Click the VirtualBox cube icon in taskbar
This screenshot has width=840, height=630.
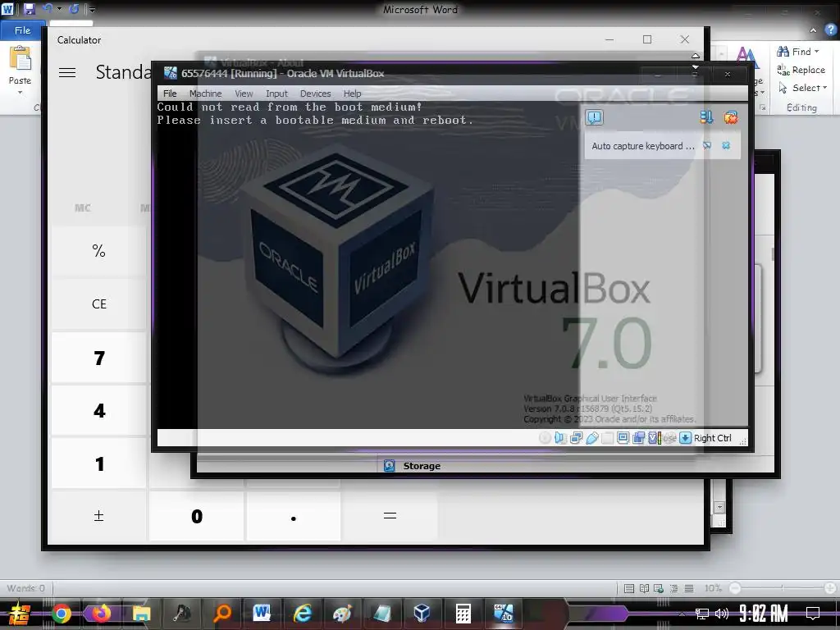(422, 614)
